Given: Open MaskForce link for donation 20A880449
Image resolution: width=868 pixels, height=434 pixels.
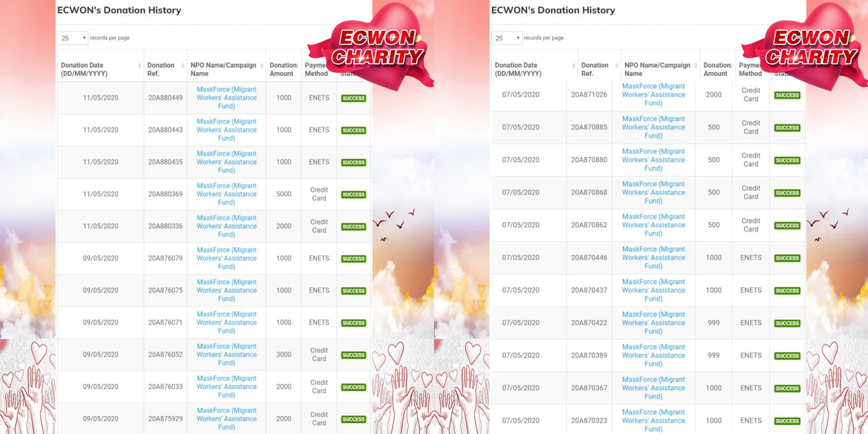Looking at the screenshot, I should click(226, 98).
